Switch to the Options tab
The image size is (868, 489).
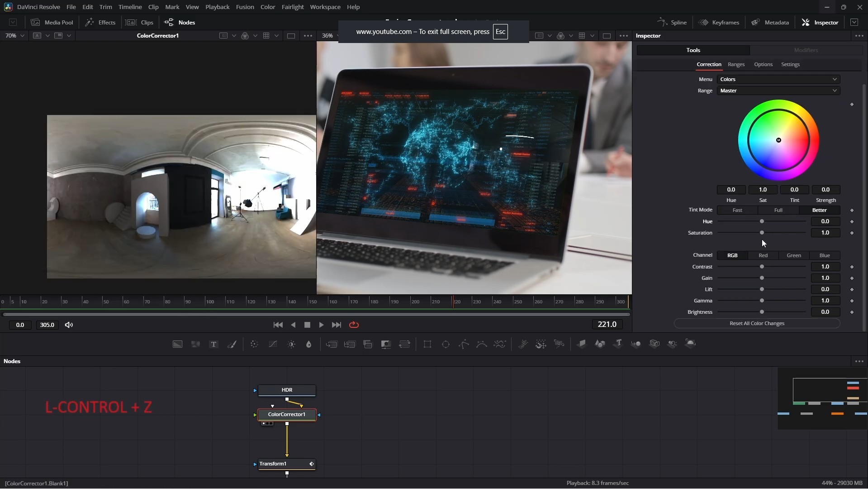tap(763, 64)
